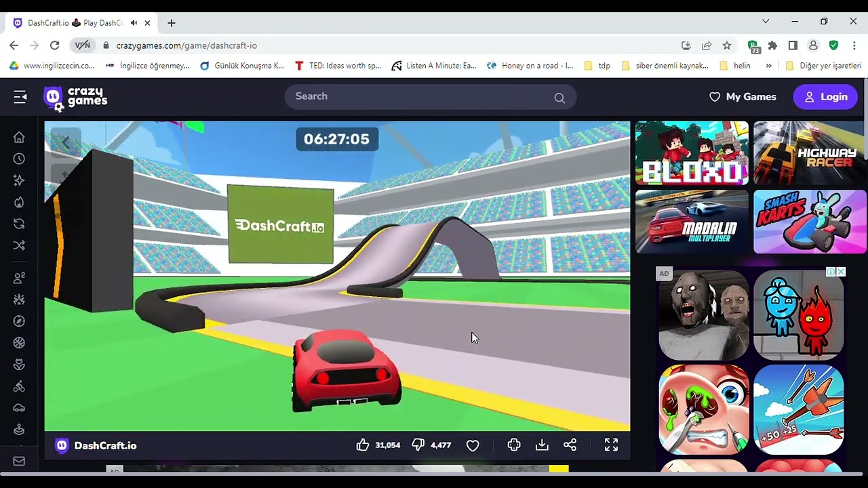Click the search magnifier icon
Screen dimensions: 868x488
click(x=559, y=98)
